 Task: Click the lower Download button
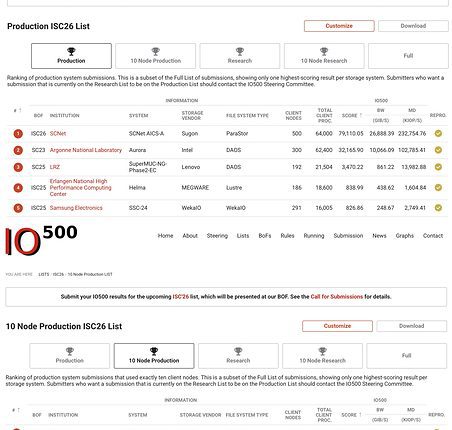click(x=412, y=326)
